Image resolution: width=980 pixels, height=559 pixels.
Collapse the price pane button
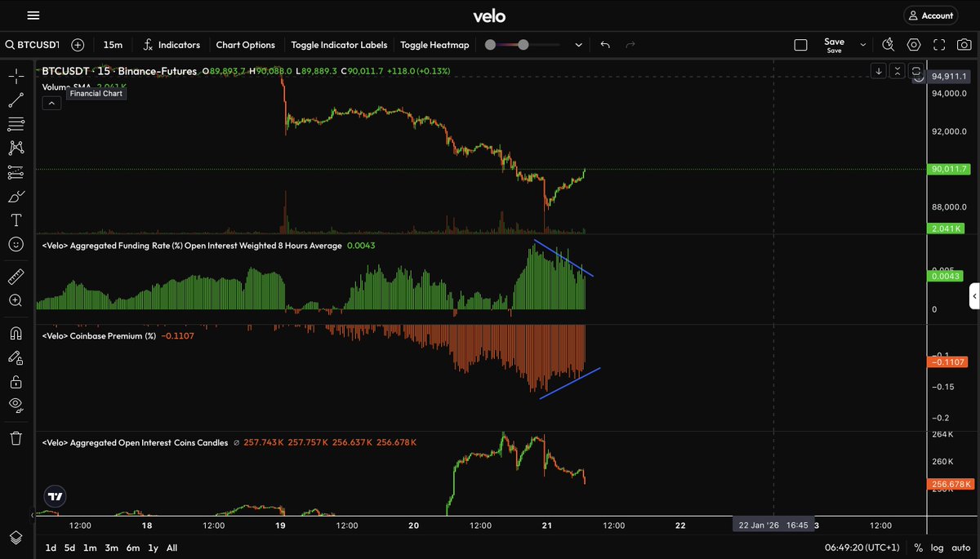[x=897, y=71]
